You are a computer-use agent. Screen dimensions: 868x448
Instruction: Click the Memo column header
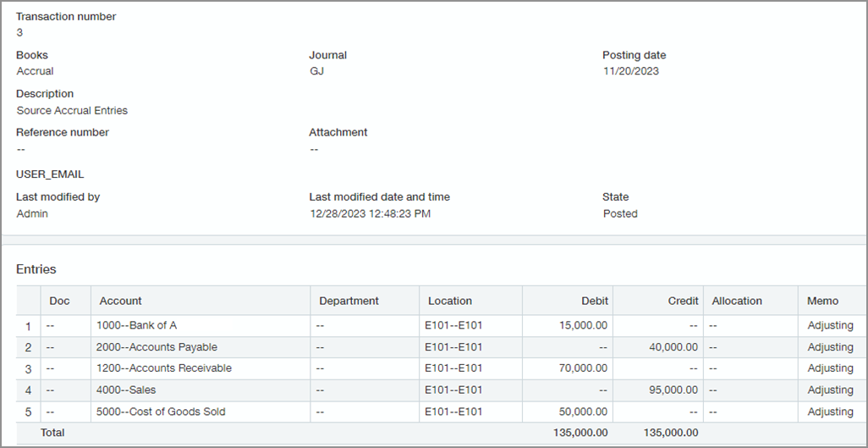coord(822,301)
